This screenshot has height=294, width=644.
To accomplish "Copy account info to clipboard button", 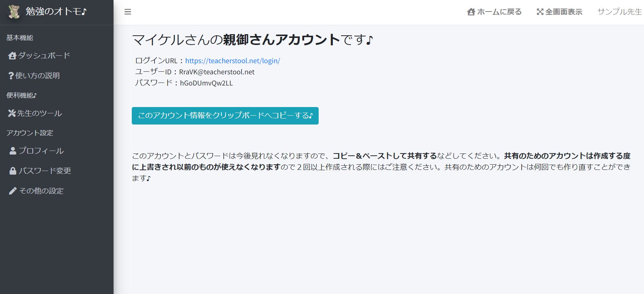I will click(225, 116).
